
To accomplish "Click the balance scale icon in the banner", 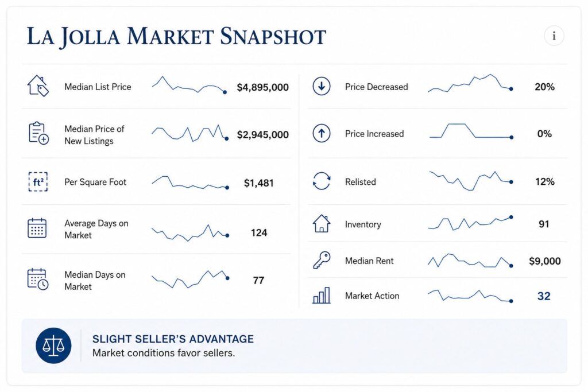I will pos(53,346).
